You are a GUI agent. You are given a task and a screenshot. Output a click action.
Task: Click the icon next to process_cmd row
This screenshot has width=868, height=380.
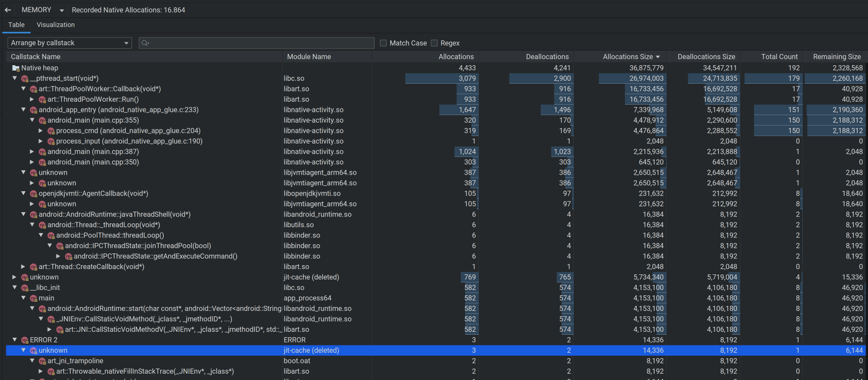click(x=51, y=131)
